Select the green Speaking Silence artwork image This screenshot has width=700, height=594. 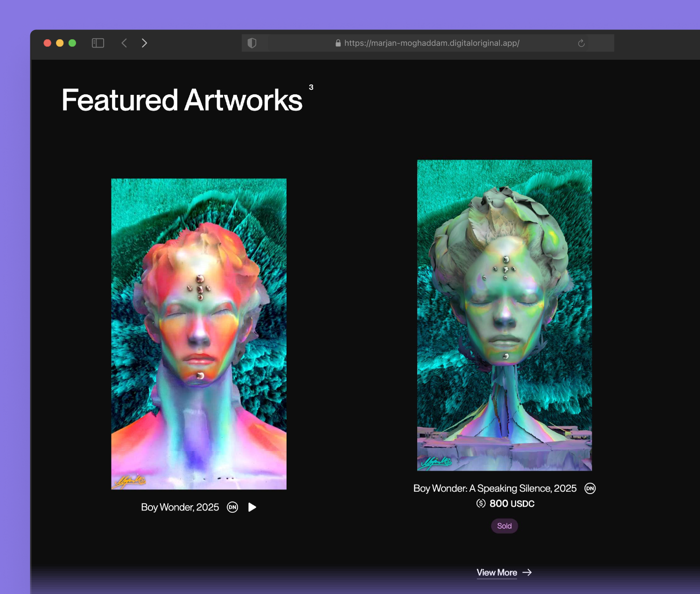[x=504, y=315]
